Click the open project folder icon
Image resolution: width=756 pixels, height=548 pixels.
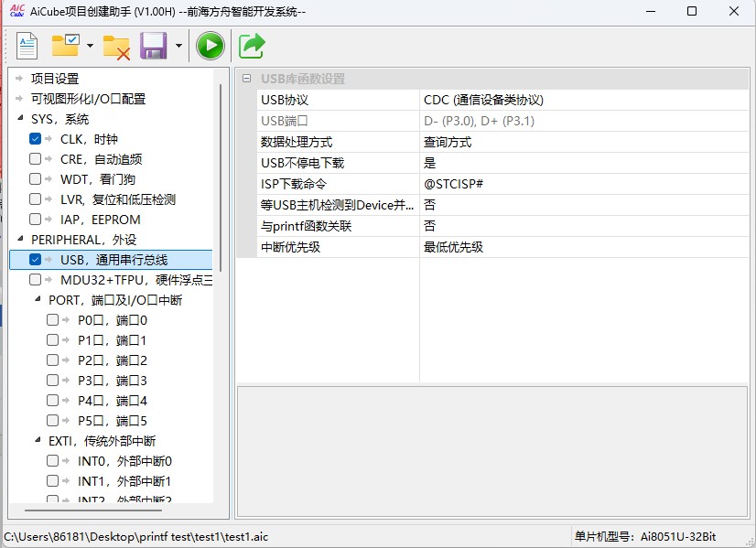pyautogui.click(x=65, y=45)
